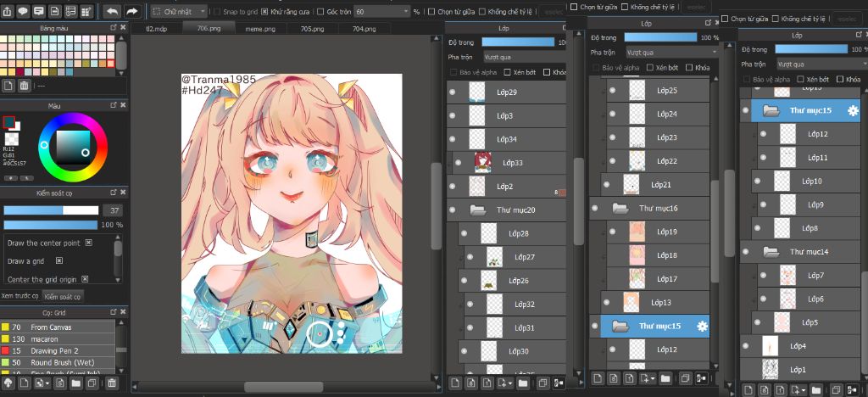Delete palette color with trash icon under swatches
The height and width of the screenshot is (397, 868).
(24, 86)
